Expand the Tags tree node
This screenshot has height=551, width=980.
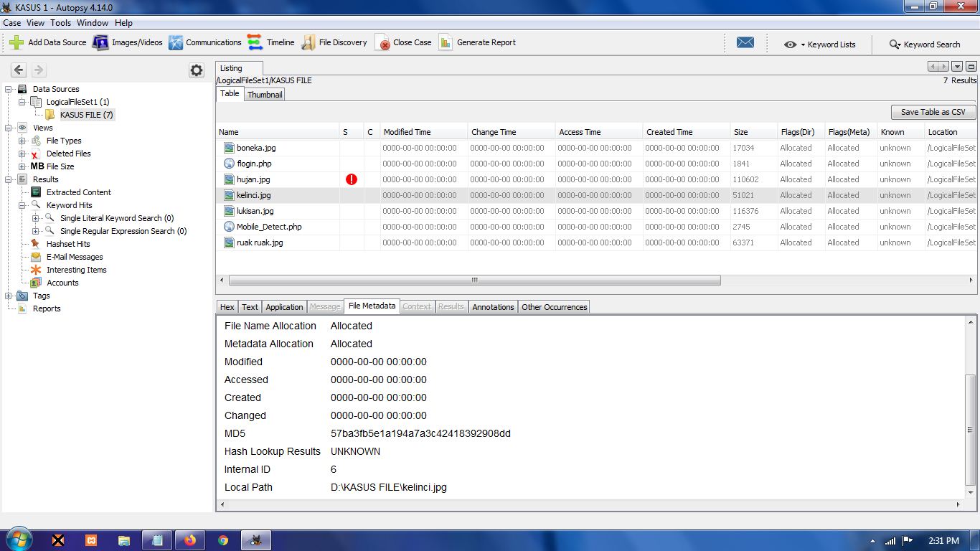pos(9,296)
